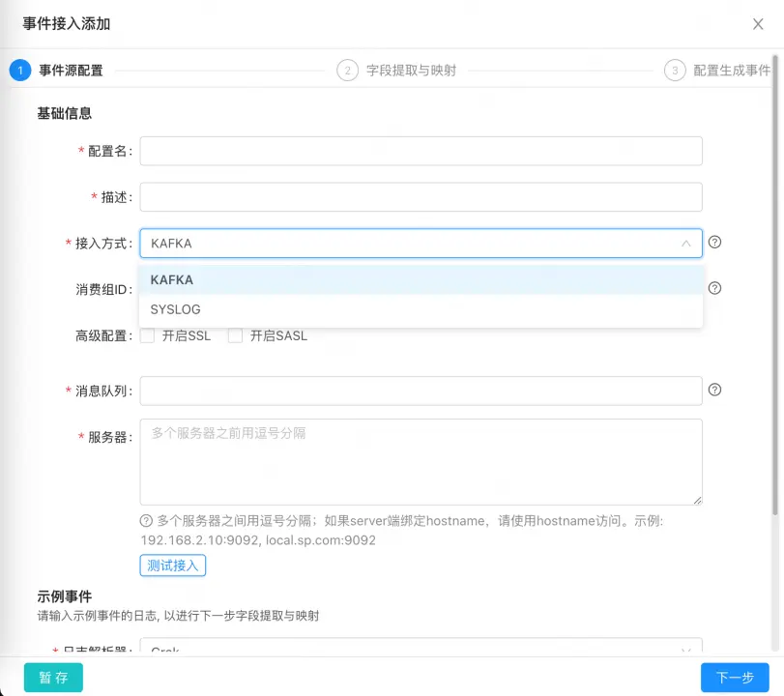Click the 服务器 textarea
Screen dimensions: 784x696
[x=421, y=461]
